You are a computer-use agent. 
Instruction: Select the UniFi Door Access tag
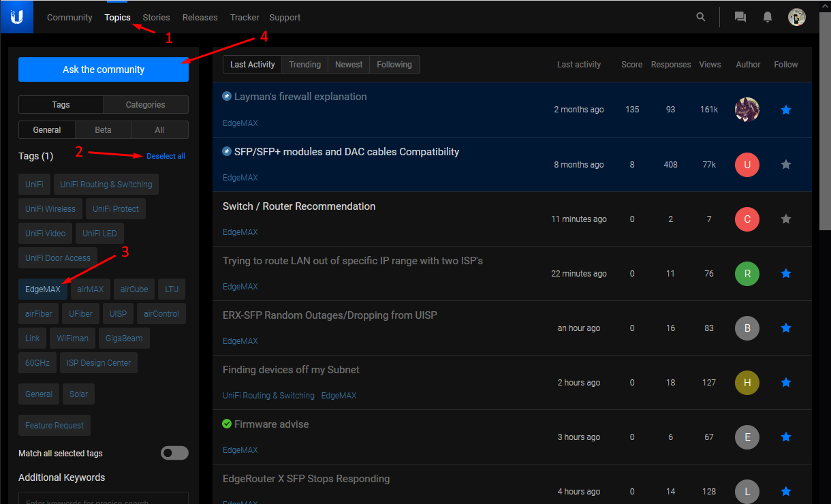[58, 258]
